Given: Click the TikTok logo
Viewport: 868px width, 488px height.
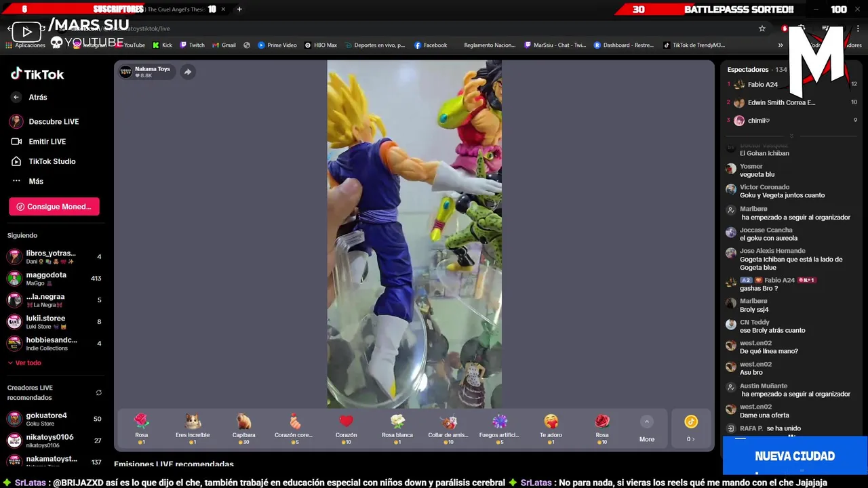Looking at the screenshot, I should tap(37, 74).
